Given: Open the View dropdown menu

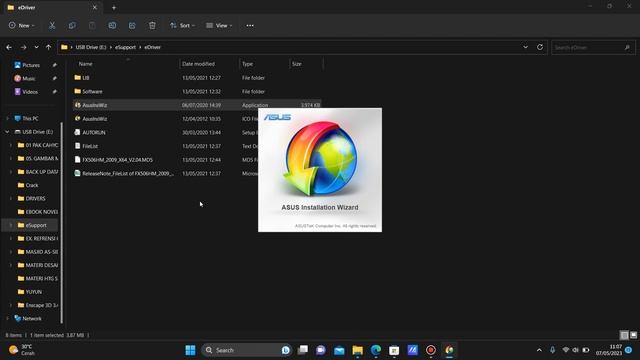Looking at the screenshot, I should coord(219,25).
